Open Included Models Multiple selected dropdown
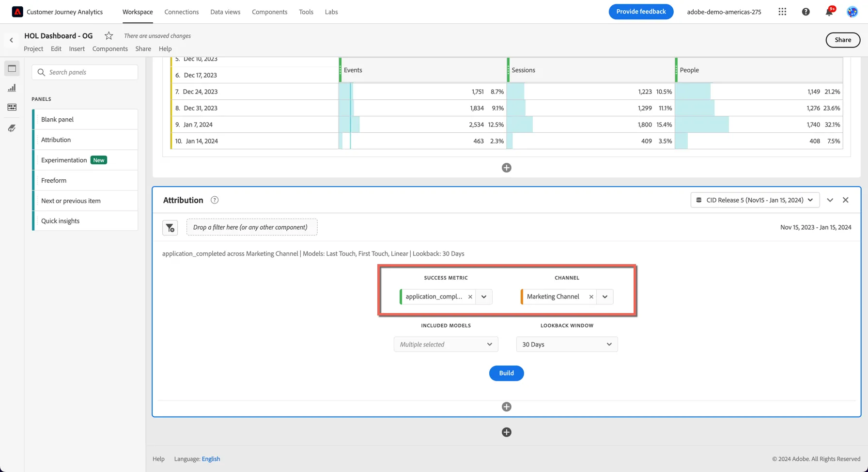Image resolution: width=868 pixels, height=472 pixels. click(x=446, y=345)
